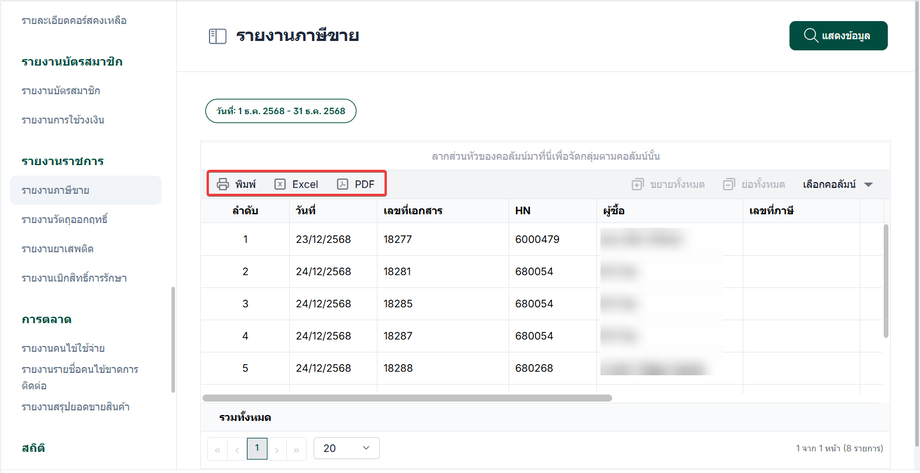Image resolution: width=920 pixels, height=473 pixels.
Task: Click date 23/12/2568 in row 1
Action: [x=323, y=239]
